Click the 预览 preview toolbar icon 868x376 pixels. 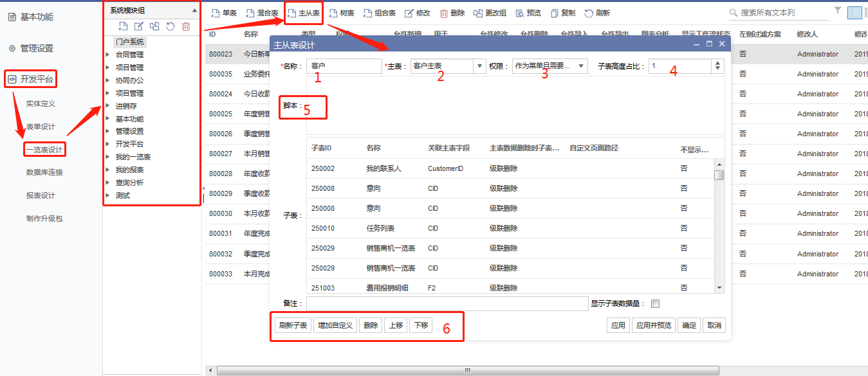tap(519, 13)
